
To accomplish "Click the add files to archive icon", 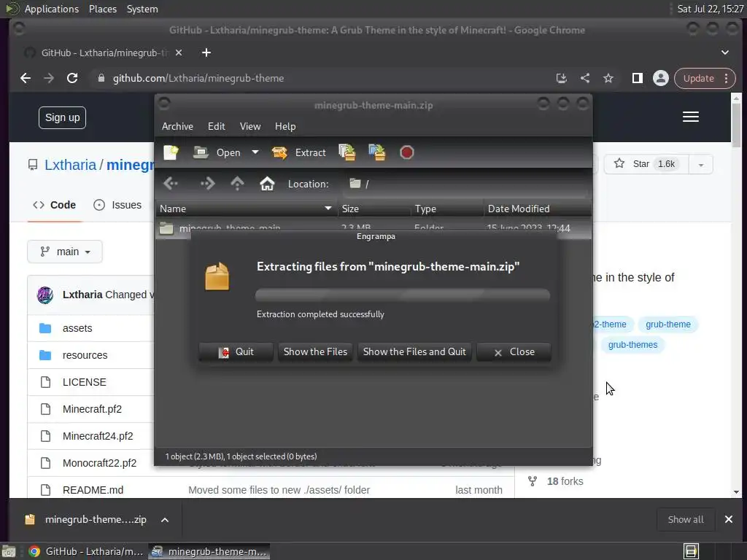I will click(x=347, y=152).
